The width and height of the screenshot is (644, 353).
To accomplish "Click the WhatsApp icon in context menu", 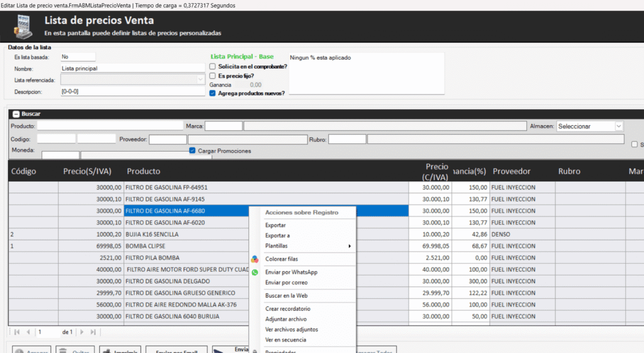I will (255, 272).
